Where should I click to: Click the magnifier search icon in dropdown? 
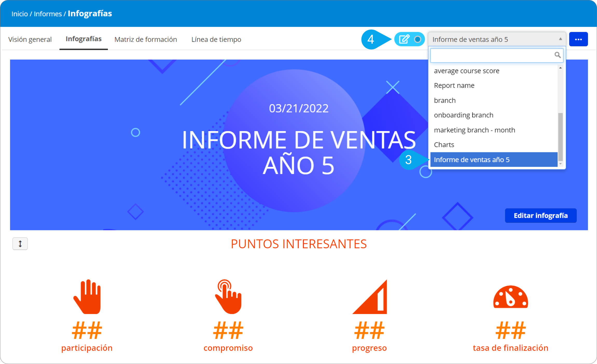(557, 55)
